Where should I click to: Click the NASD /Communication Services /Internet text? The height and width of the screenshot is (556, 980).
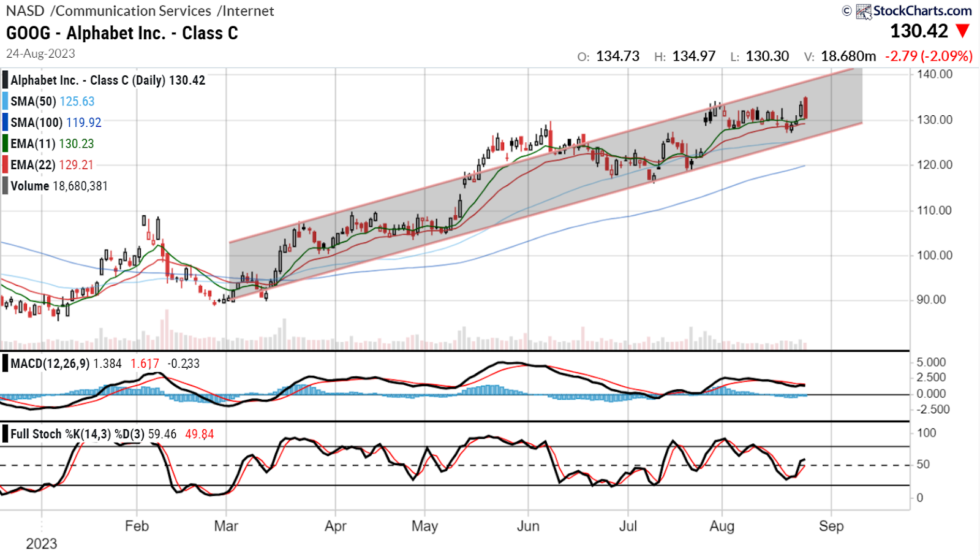coord(140,11)
